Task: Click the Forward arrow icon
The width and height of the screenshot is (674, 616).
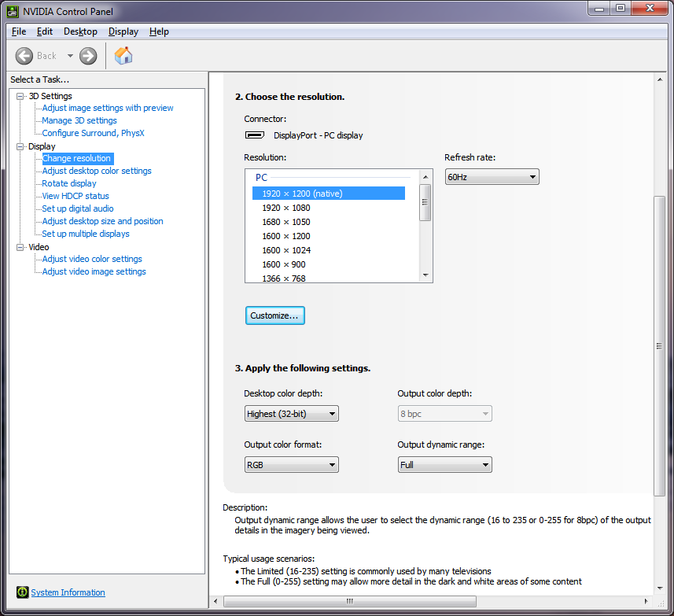Action: [x=88, y=56]
